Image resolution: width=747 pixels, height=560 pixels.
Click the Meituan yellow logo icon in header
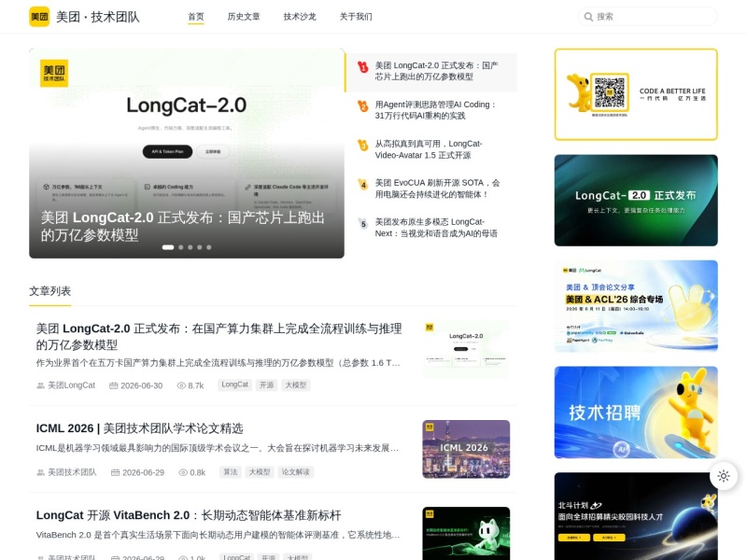[39, 17]
